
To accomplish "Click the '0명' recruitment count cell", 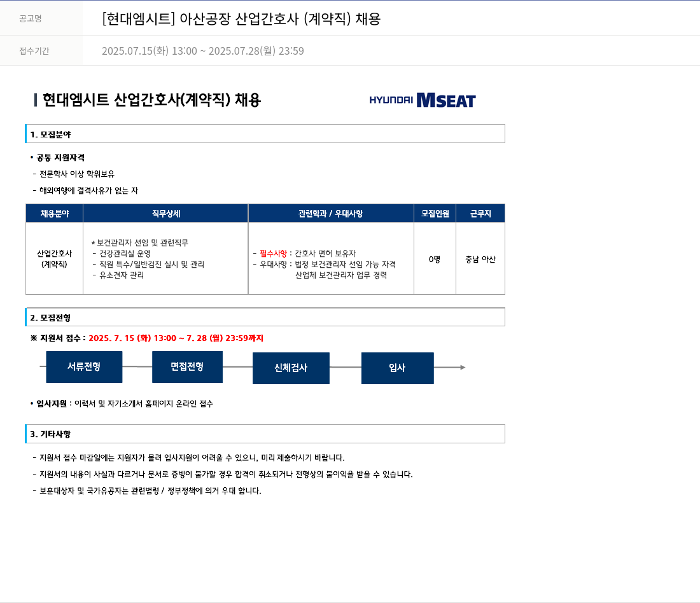I will point(435,259).
